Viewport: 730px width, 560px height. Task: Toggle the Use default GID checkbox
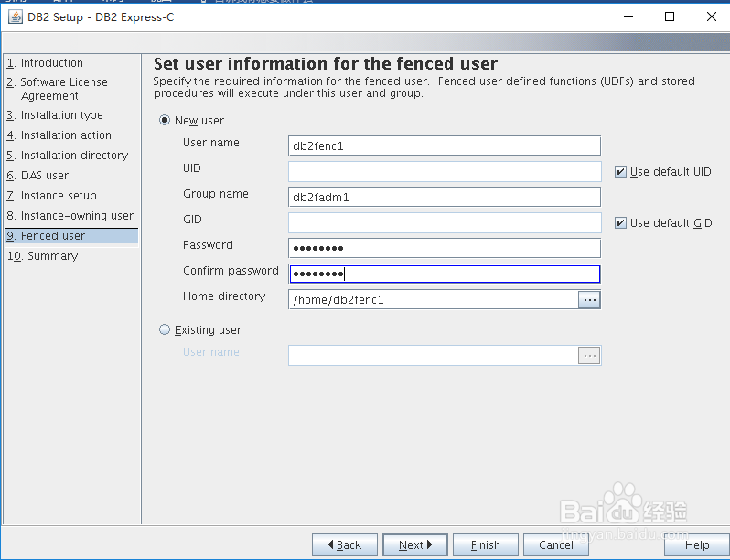620,223
